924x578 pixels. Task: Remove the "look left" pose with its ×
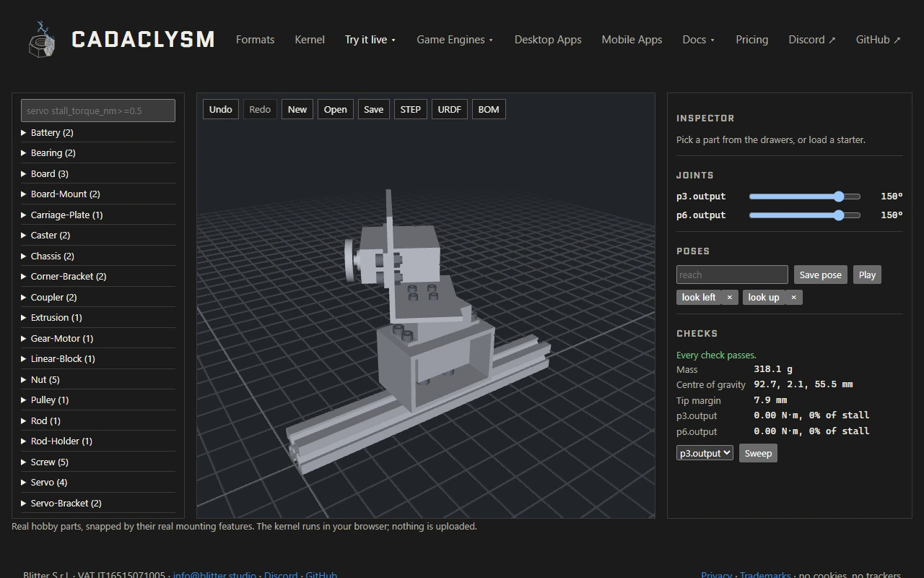click(x=729, y=297)
